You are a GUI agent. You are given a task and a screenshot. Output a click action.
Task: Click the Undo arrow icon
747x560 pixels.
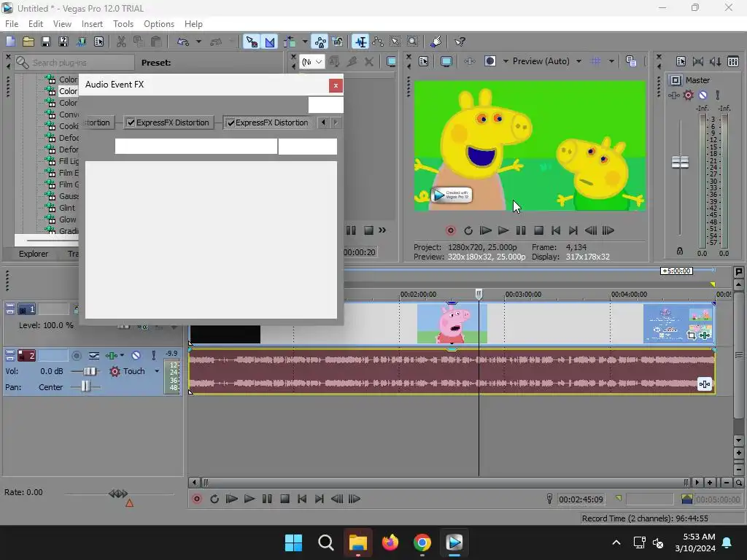(183, 42)
